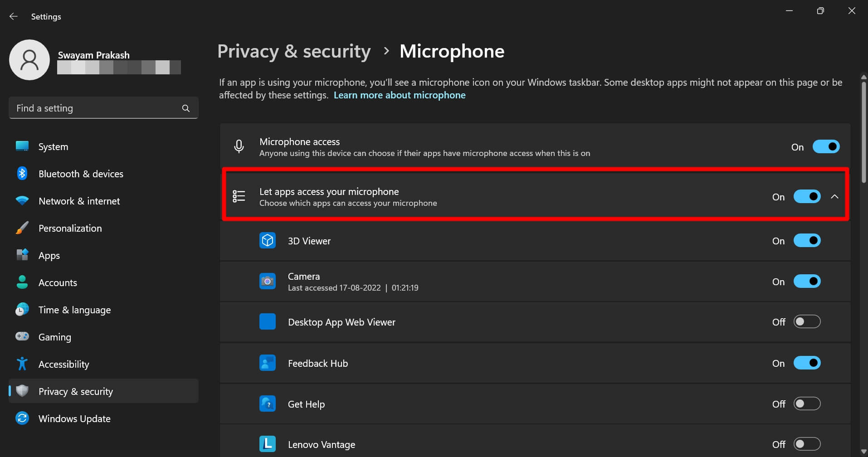Collapse the Let apps access your microphone section

pos(835,196)
